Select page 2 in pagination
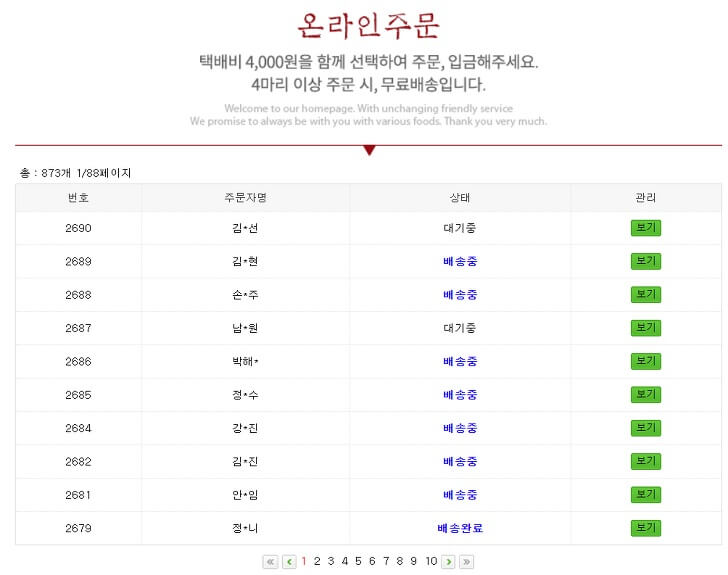Image resolution: width=728 pixels, height=575 pixels. (317, 562)
